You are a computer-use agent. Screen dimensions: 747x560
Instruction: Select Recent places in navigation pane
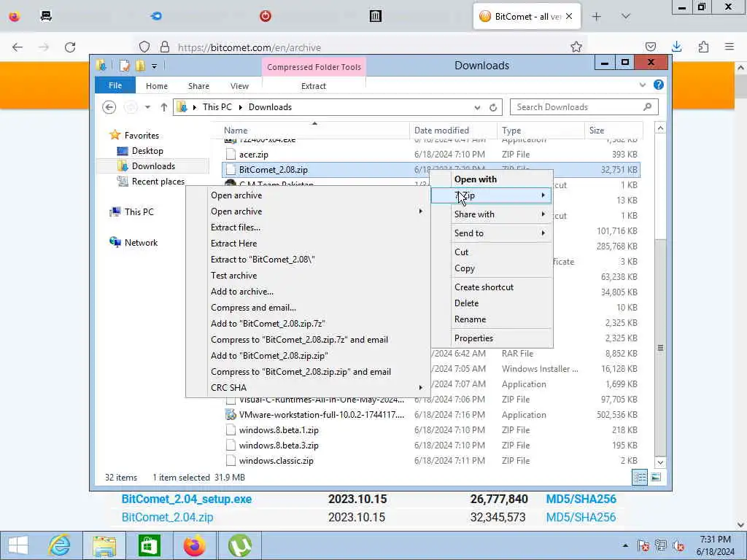pyautogui.click(x=158, y=182)
